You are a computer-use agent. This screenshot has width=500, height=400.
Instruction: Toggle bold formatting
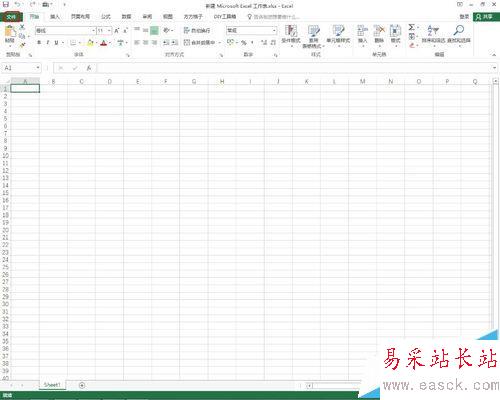tap(39, 43)
